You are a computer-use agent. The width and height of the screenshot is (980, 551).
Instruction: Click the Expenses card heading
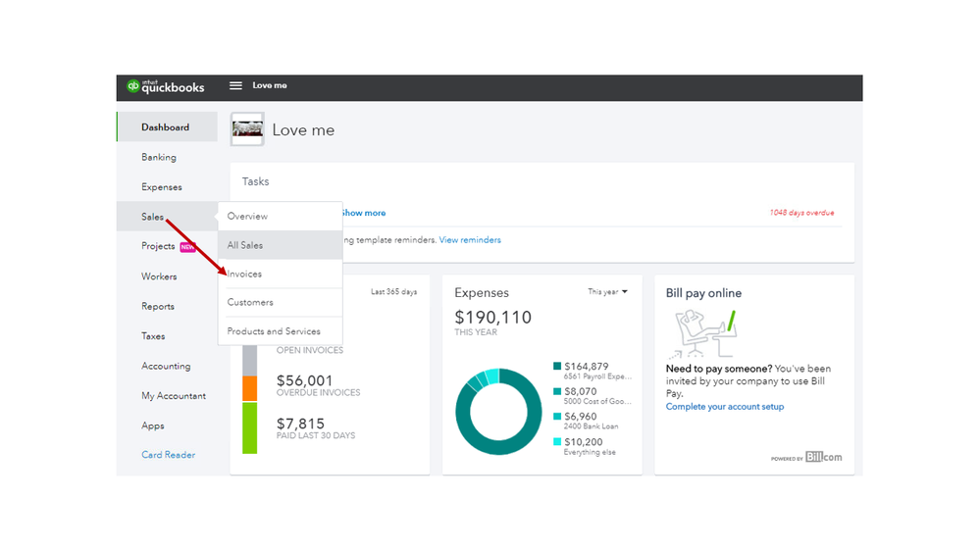click(482, 293)
